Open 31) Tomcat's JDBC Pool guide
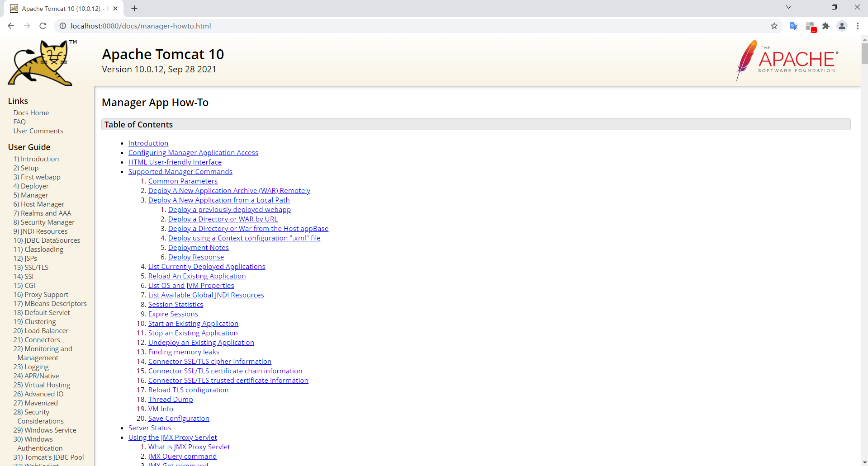This screenshot has width=868, height=466. [48, 457]
